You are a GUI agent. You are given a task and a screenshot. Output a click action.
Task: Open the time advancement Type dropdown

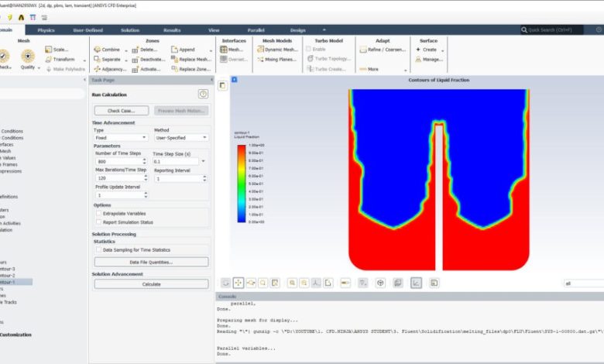121,137
